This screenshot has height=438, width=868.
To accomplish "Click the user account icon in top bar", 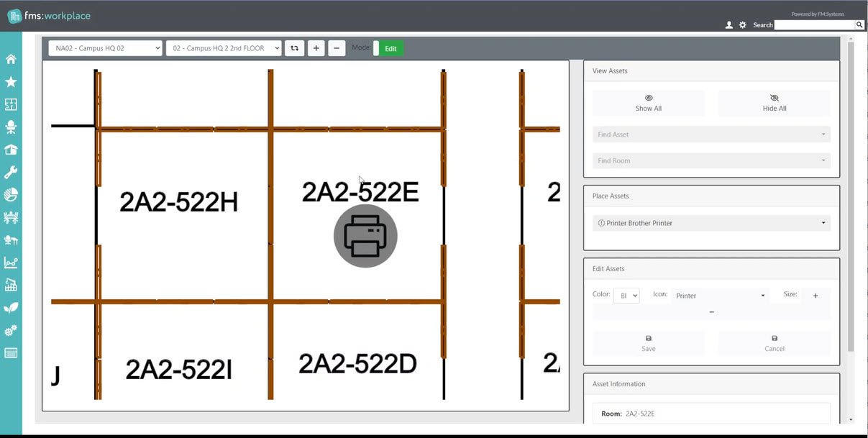I will (728, 24).
